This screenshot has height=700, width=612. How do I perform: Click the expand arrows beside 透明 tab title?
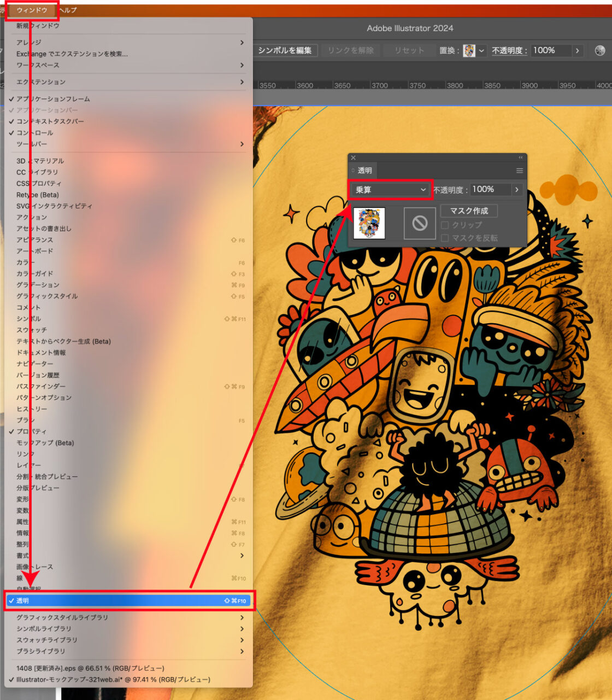point(353,171)
